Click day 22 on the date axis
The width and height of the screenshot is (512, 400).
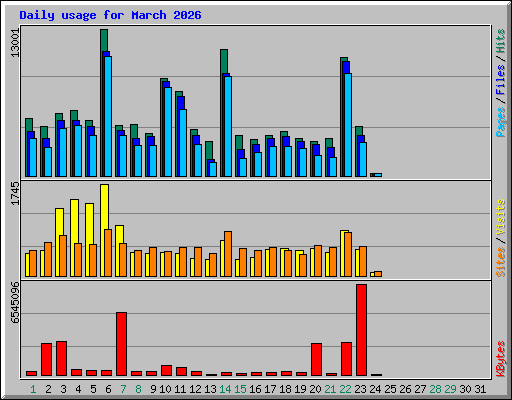click(345, 389)
